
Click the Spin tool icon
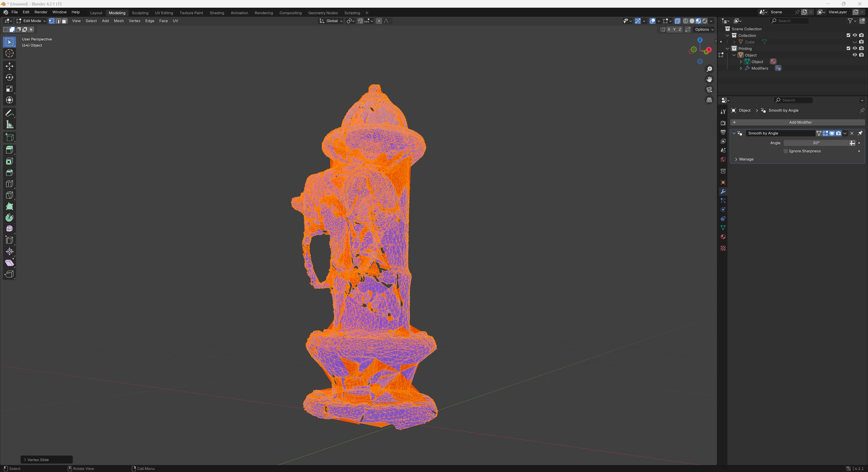coord(9,218)
